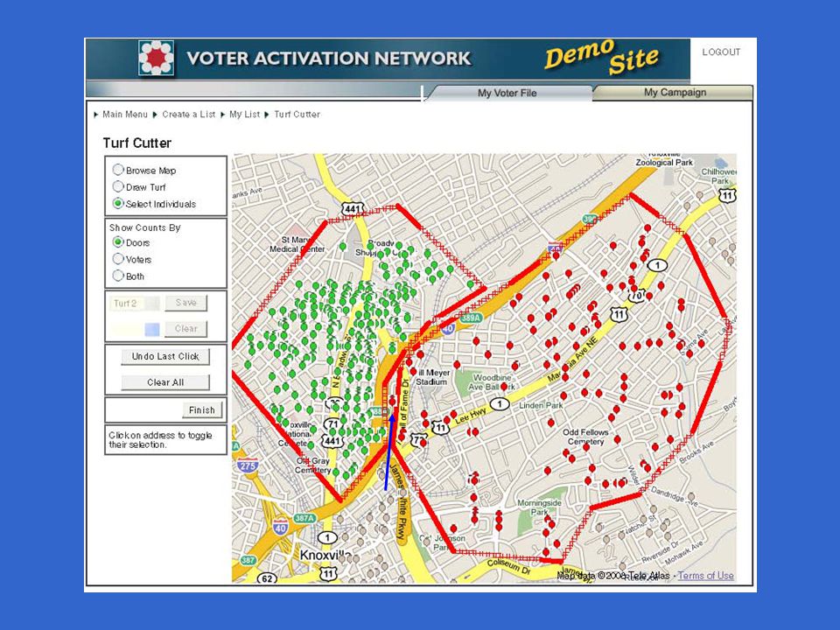Click the route 62 marker icon

click(x=267, y=578)
